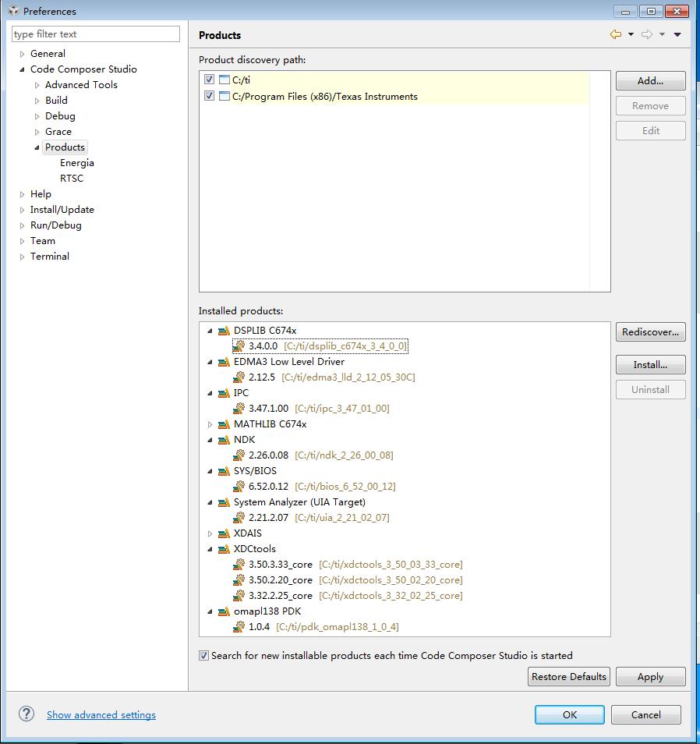
Task: Click the version icon beside 2.21.2.07
Action: pos(239,518)
